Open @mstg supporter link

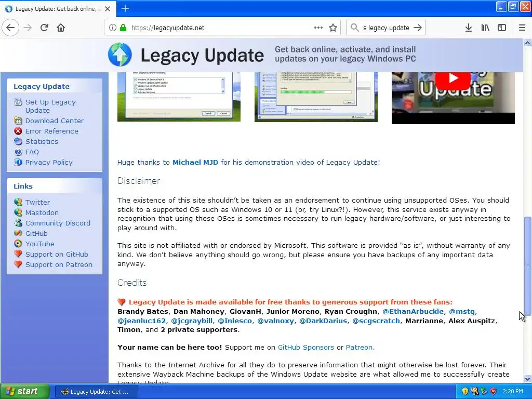(x=462, y=312)
